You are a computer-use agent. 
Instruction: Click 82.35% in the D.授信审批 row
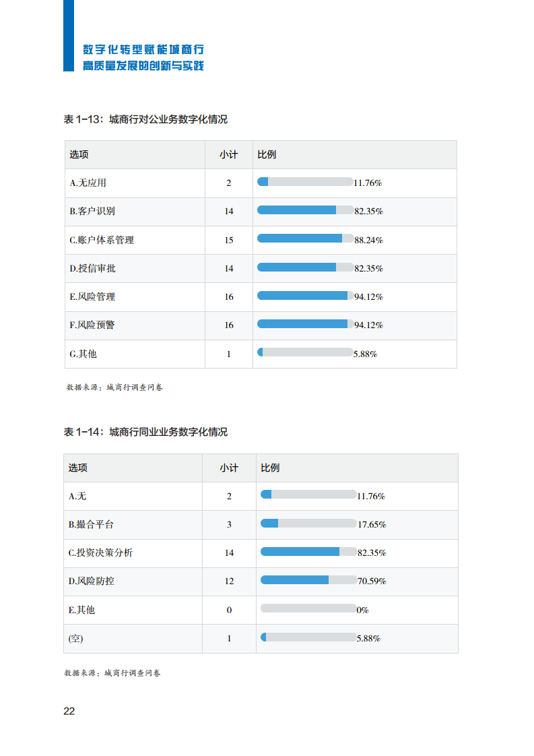369,269
